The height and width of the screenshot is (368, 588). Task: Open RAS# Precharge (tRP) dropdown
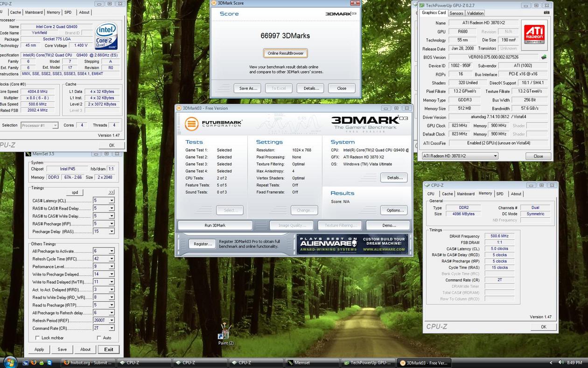point(112,224)
